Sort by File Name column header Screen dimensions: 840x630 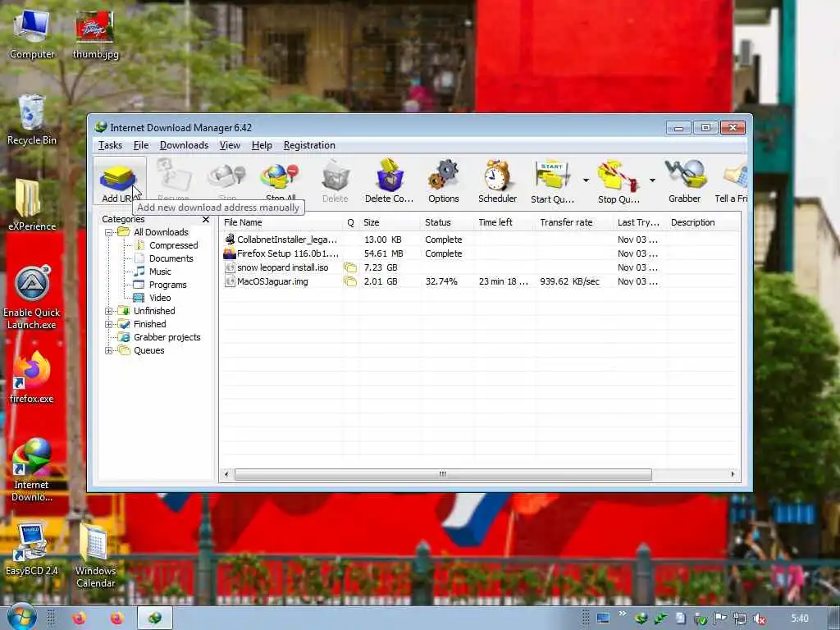point(281,222)
